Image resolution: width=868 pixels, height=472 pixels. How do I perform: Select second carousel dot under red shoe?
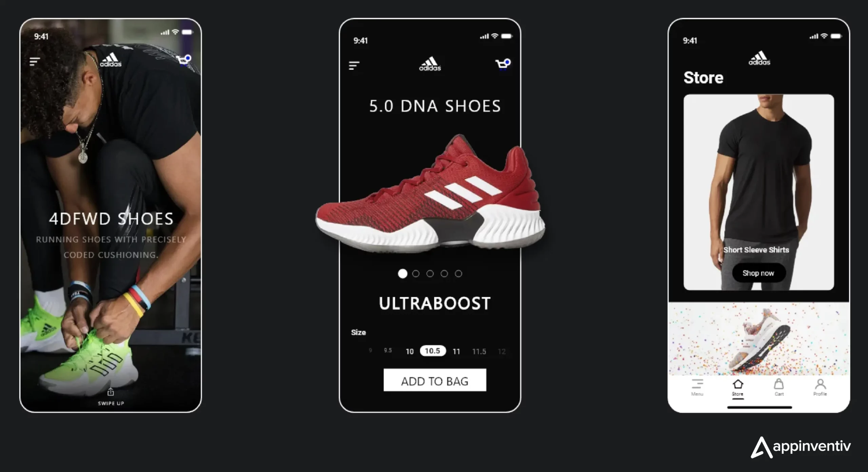click(x=416, y=273)
